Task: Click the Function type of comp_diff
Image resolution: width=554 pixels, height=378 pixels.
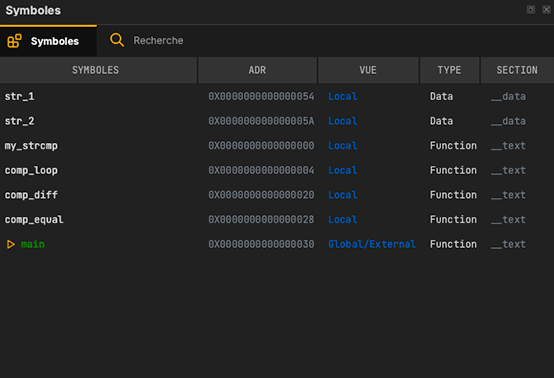Action: [x=453, y=195]
